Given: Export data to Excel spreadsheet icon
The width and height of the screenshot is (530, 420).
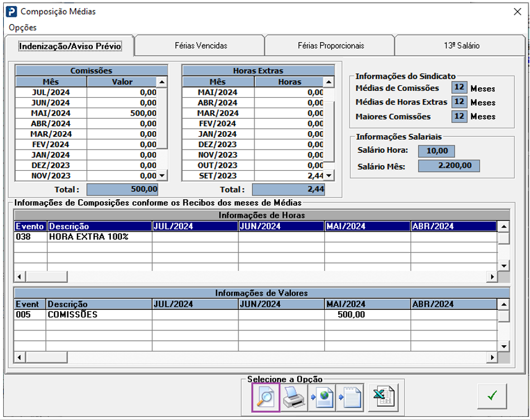Looking at the screenshot, I should pyautogui.click(x=382, y=397).
